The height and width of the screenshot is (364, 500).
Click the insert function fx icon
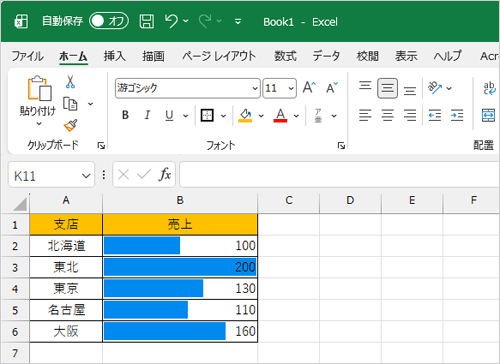[165, 174]
